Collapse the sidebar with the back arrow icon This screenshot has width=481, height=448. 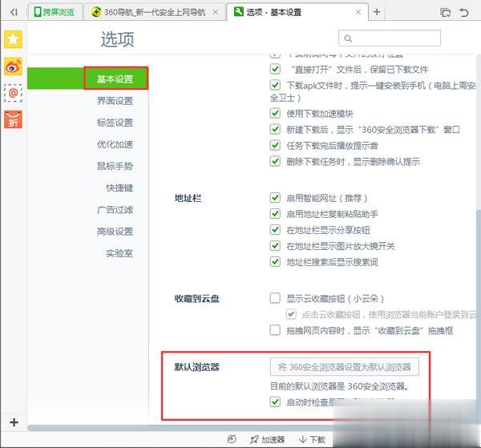[14, 12]
